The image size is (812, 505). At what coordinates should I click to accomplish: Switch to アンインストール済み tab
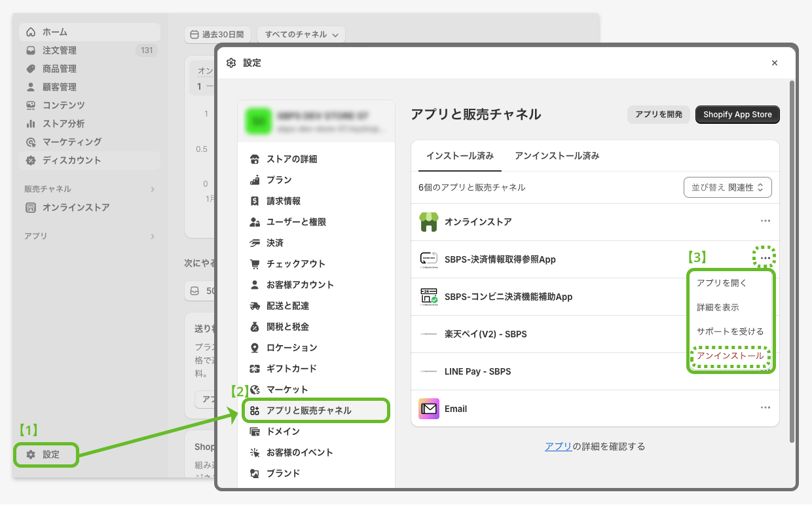(x=557, y=156)
